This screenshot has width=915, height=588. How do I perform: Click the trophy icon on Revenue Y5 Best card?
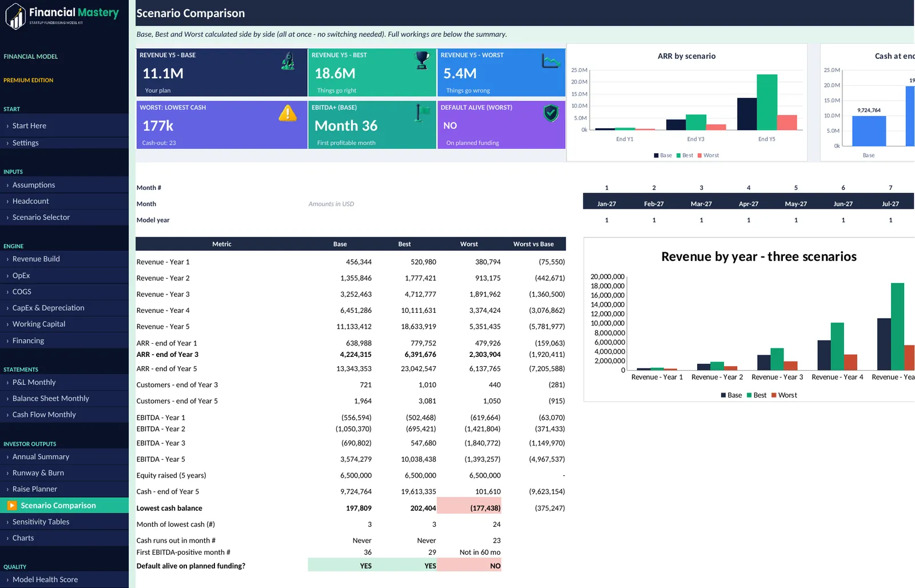[422, 60]
